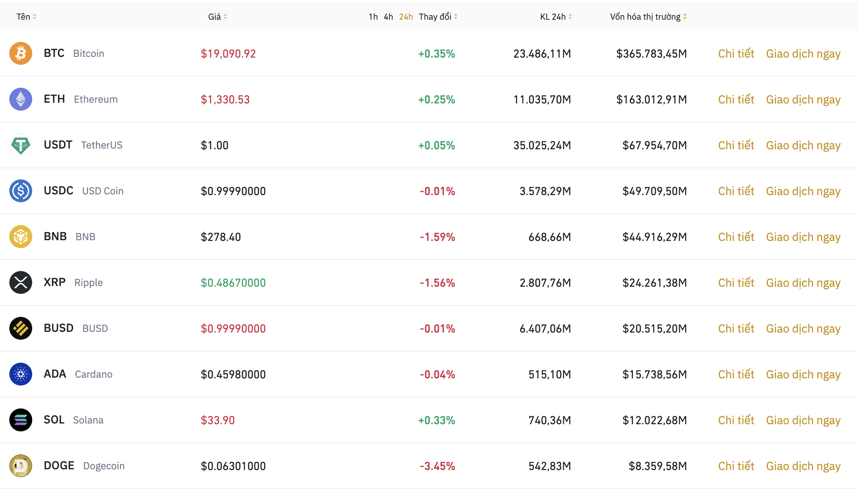This screenshot has width=868, height=489.
Task: Select the 24h change interval
Action: pyautogui.click(x=406, y=17)
